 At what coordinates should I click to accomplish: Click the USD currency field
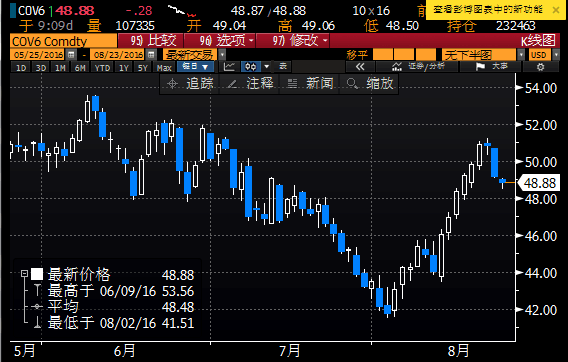(539, 55)
